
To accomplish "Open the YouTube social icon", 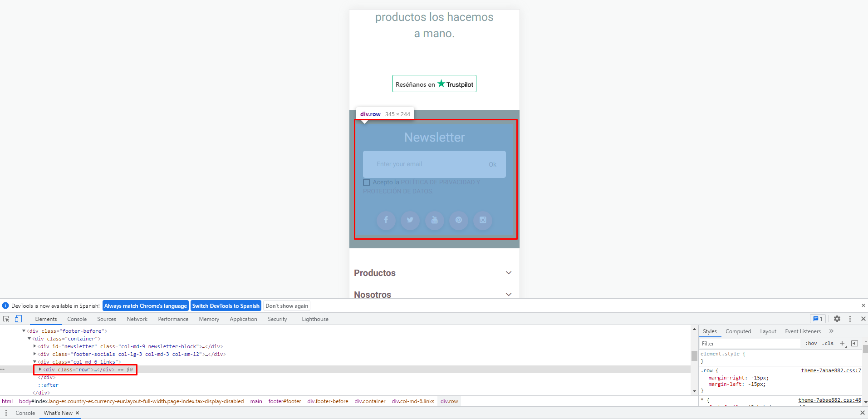I will coord(435,220).
